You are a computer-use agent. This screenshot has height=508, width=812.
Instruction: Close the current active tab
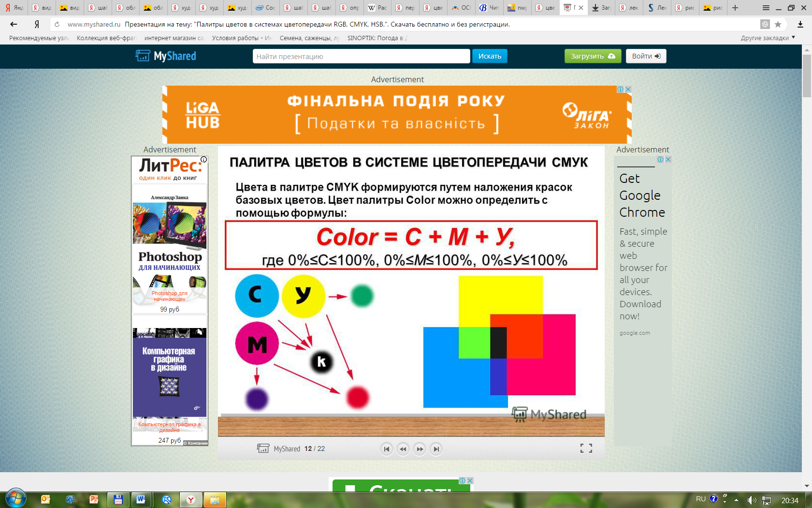[x=581, y=8]
